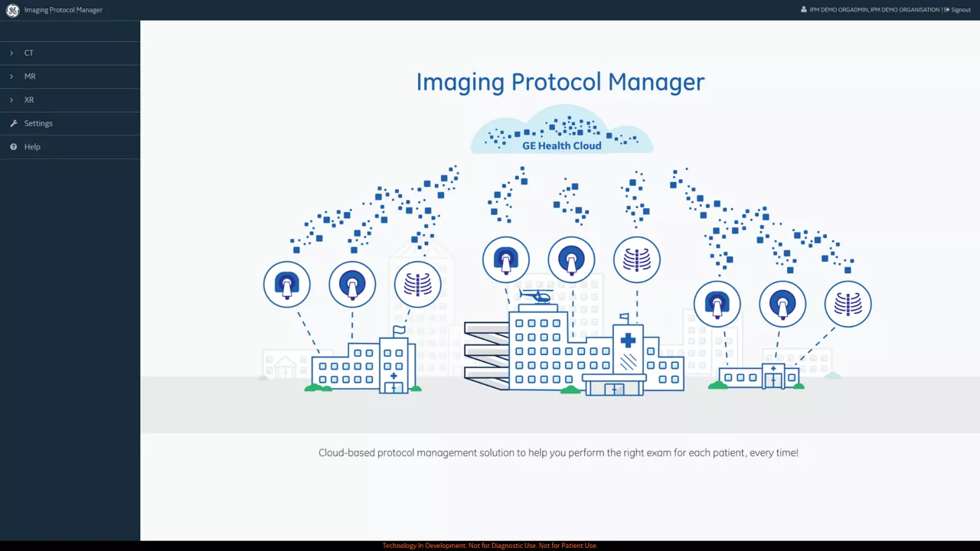Click the large 'Imaging Protocol Manager' page heading
The image size is (980, 551).
click(x=560, y=82)
